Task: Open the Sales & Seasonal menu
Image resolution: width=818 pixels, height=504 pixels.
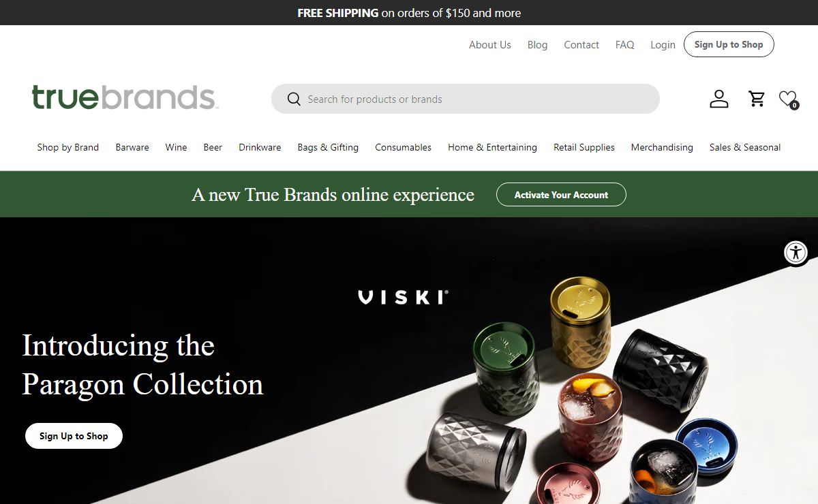Action: tap(745, 147)
